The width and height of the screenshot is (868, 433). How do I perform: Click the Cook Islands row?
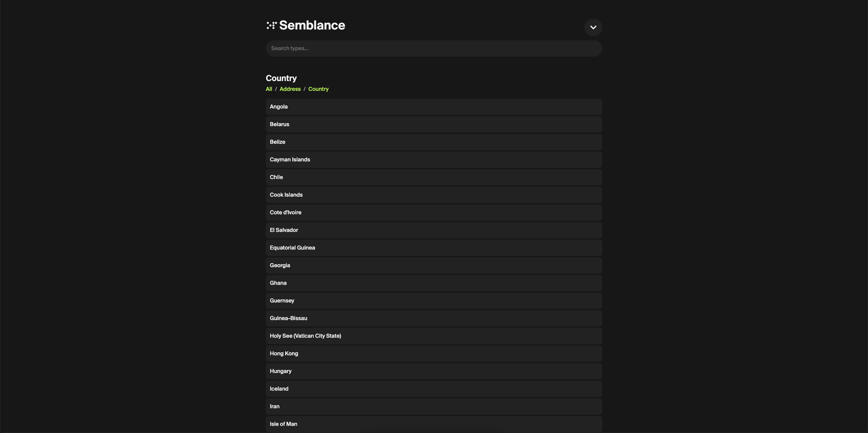pyautogui.click(x=433, y=195)
